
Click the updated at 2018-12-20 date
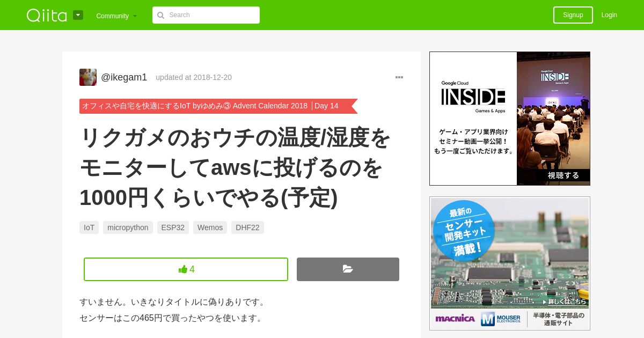pos(194,77)
